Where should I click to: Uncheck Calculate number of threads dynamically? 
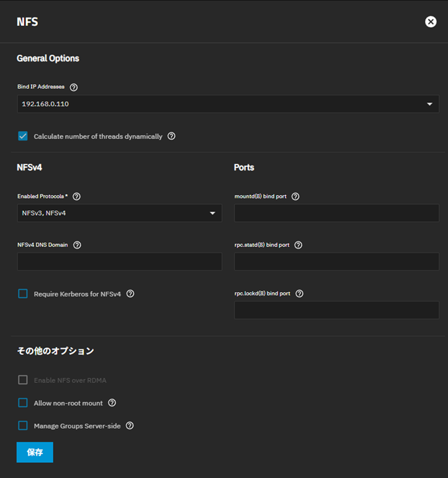click(23, 136)
